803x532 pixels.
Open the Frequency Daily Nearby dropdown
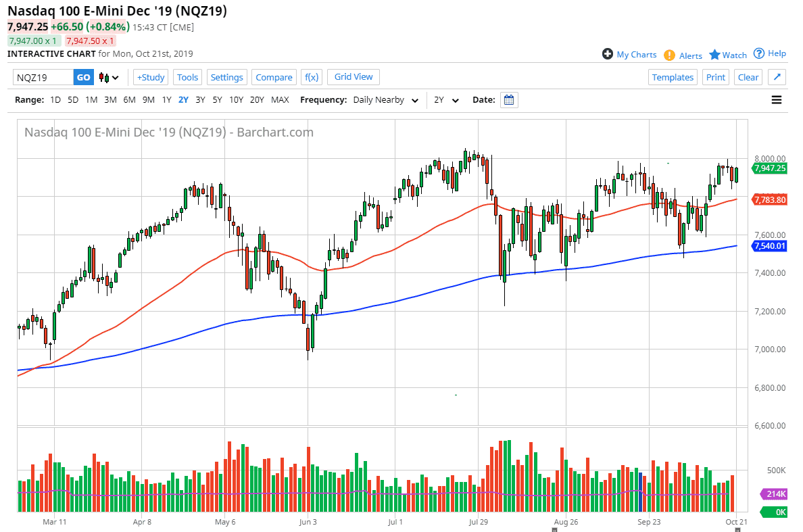(x=385, y=99)
